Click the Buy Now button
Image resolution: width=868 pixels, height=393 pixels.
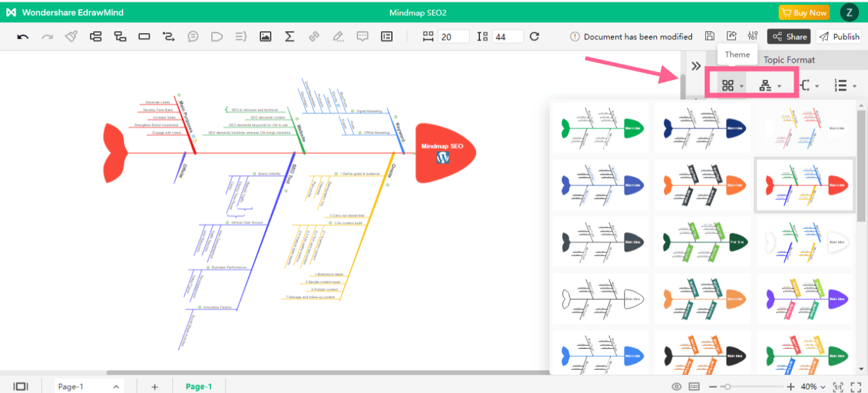coord(804,12)
